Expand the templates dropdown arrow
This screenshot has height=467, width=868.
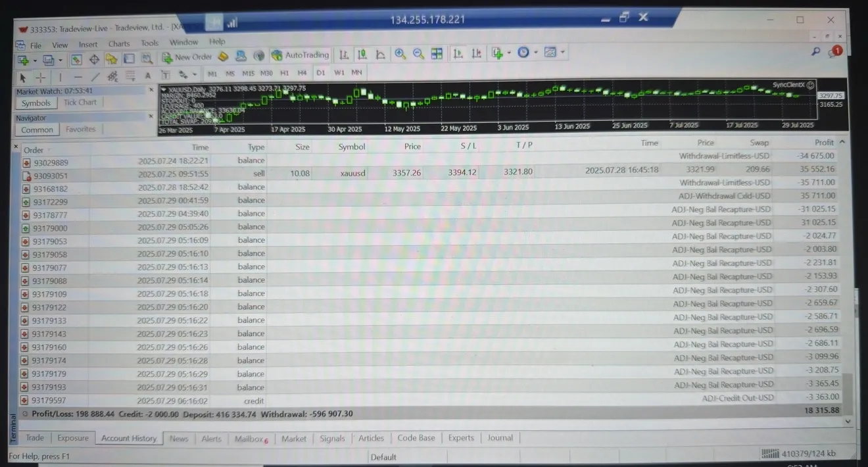pos(563,53)
